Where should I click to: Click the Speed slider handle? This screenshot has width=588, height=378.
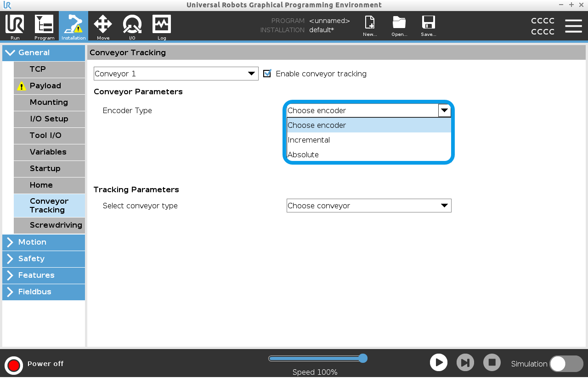[363, 358]
